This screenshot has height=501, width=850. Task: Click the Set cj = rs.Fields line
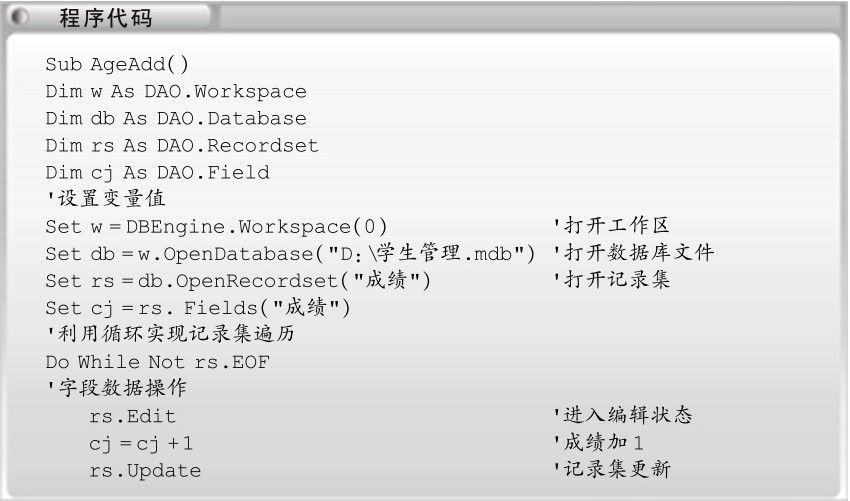(x=198, y=308)
